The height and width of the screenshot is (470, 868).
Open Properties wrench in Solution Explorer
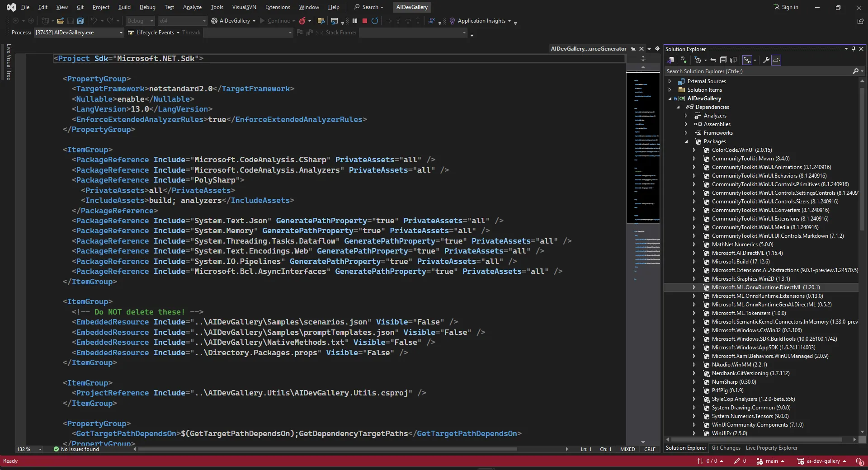pyautogui.click(x=766, y=60)
